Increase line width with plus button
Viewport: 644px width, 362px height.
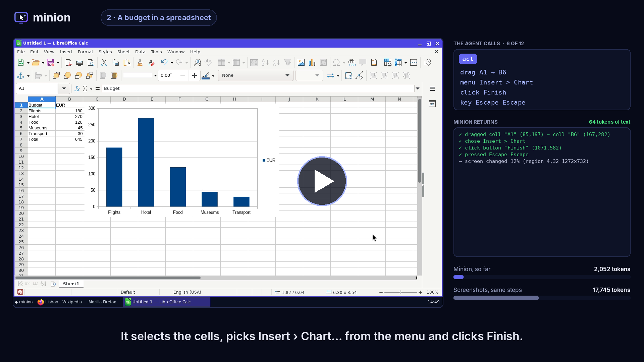pyautogui.click(x=195, y=75)
